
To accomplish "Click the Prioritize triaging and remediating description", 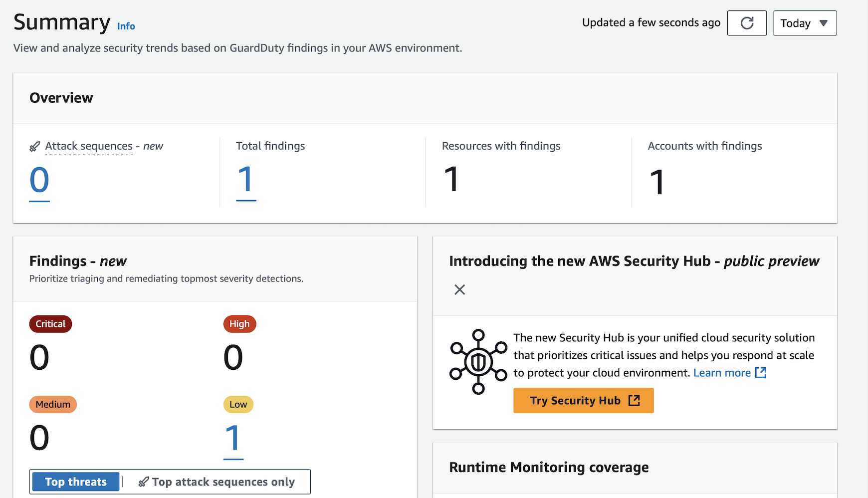I will click(166, 279).
